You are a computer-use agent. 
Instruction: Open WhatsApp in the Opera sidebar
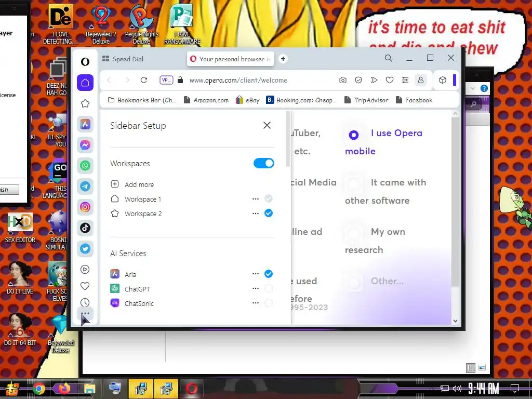pos(85,166)
